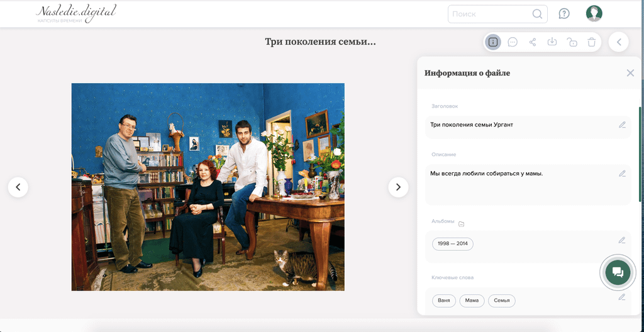
Task: Edit the albums pencil icon
Action: pyautogui.click(x=622, y=240)
